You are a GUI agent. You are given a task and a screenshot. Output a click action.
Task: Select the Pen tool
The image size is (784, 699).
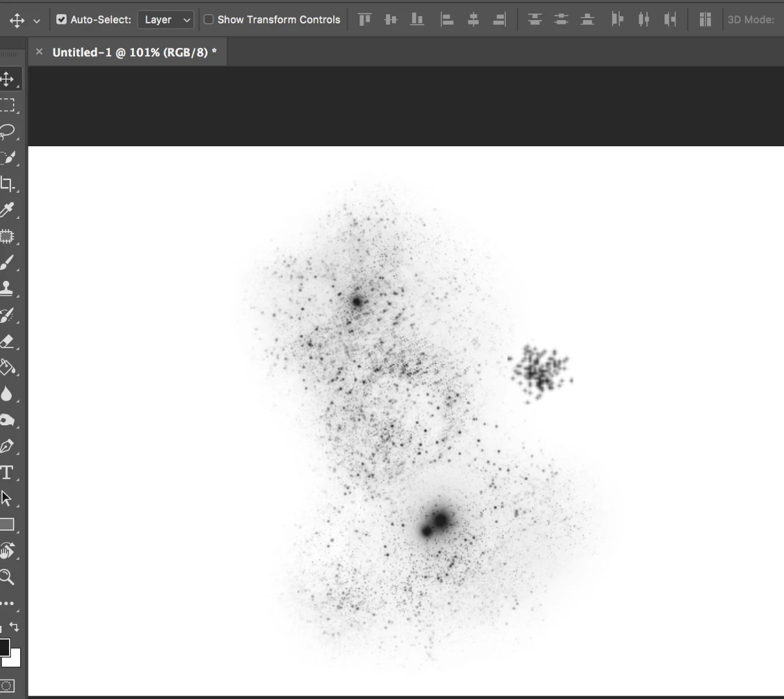click(7, 446)
